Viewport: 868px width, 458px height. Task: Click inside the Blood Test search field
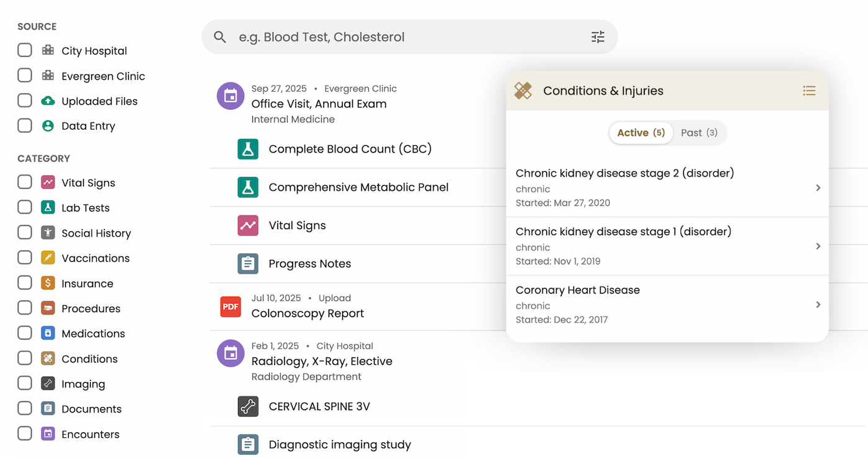pos(372,37)
